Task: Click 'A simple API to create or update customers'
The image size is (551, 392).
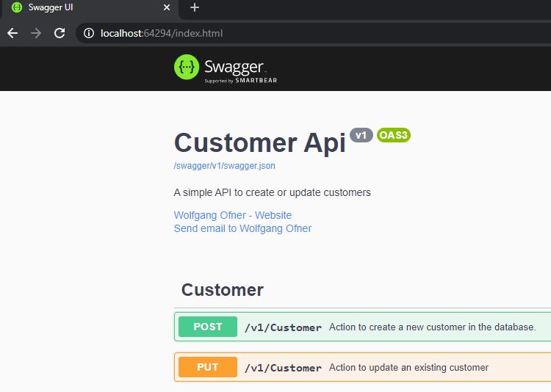Action: tap(273, 192)
